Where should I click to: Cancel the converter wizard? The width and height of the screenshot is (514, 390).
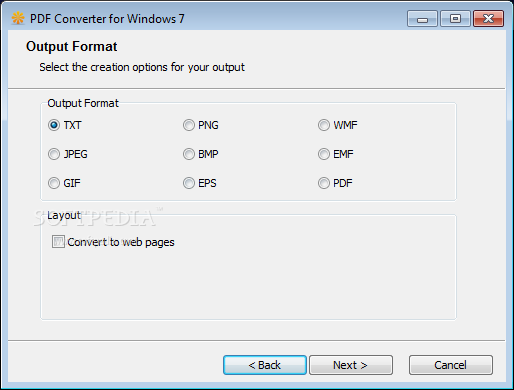click(x=451, y=365)
